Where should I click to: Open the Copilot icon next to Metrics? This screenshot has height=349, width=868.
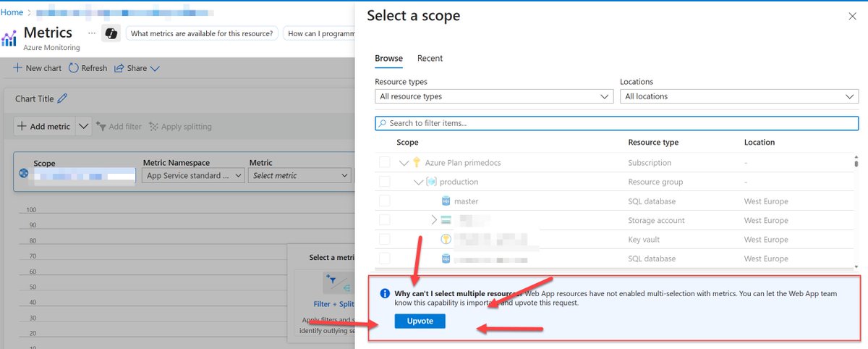click(111, 33)
